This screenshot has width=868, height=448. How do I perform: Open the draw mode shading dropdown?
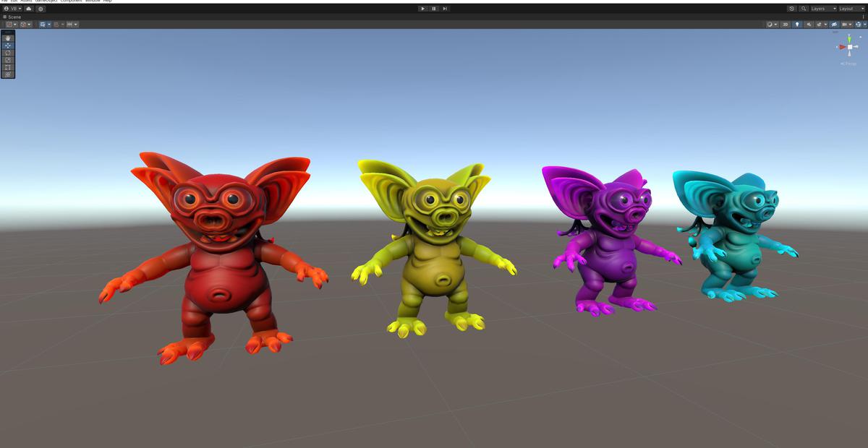pyautogui.click(x=772, y=25)
